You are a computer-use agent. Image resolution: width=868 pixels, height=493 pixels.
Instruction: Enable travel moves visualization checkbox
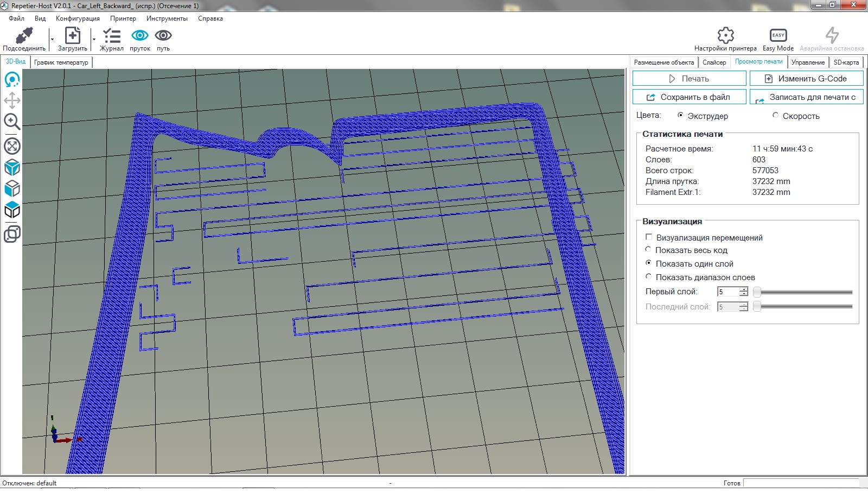pos(649,237)
